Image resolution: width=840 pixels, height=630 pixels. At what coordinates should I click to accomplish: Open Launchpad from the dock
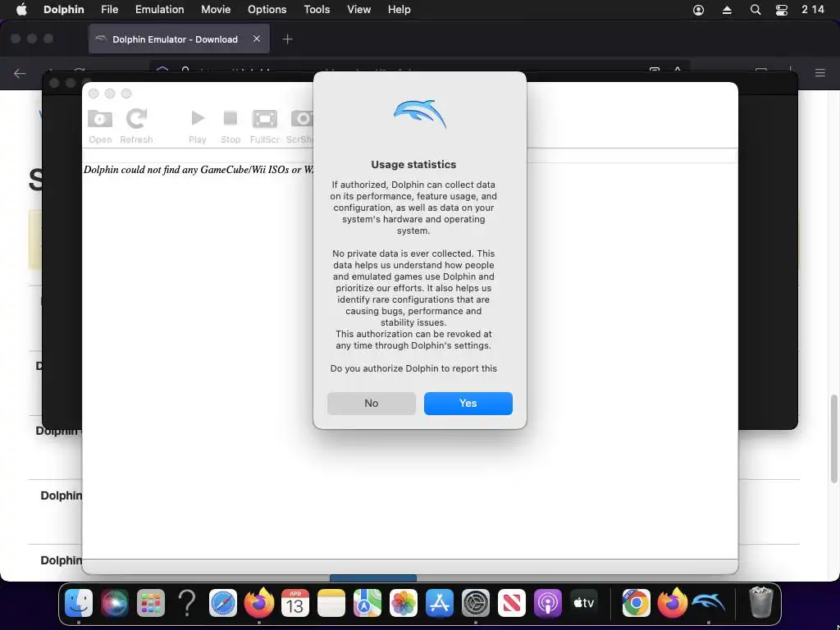pos(151,603)
